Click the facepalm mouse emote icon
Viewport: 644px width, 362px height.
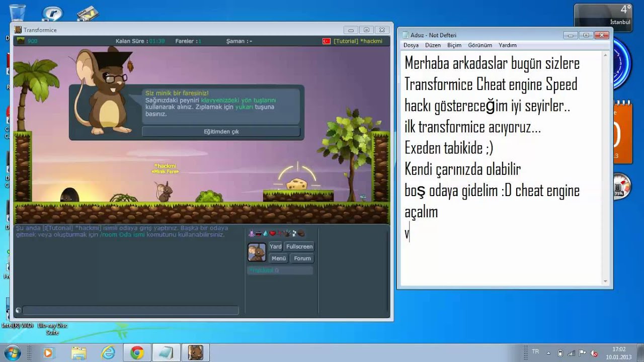301,233
